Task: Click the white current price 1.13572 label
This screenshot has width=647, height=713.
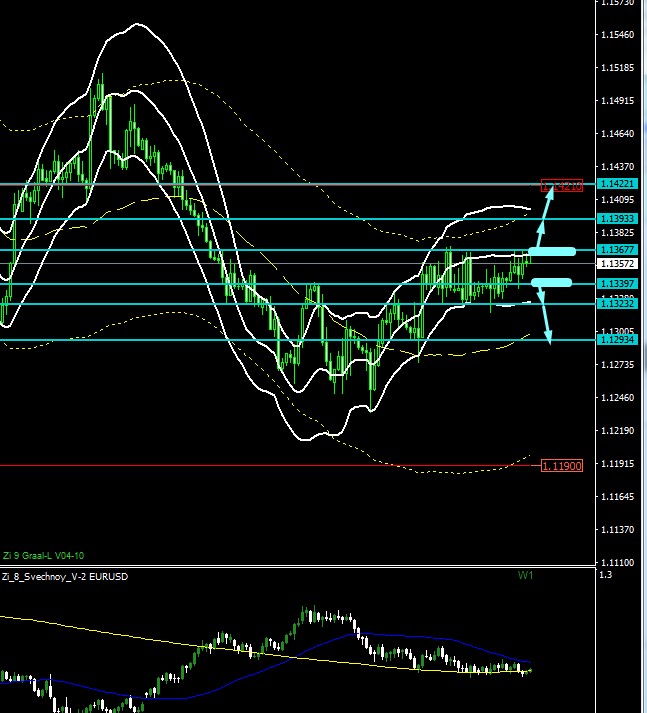Action: [x=617, y=264]
